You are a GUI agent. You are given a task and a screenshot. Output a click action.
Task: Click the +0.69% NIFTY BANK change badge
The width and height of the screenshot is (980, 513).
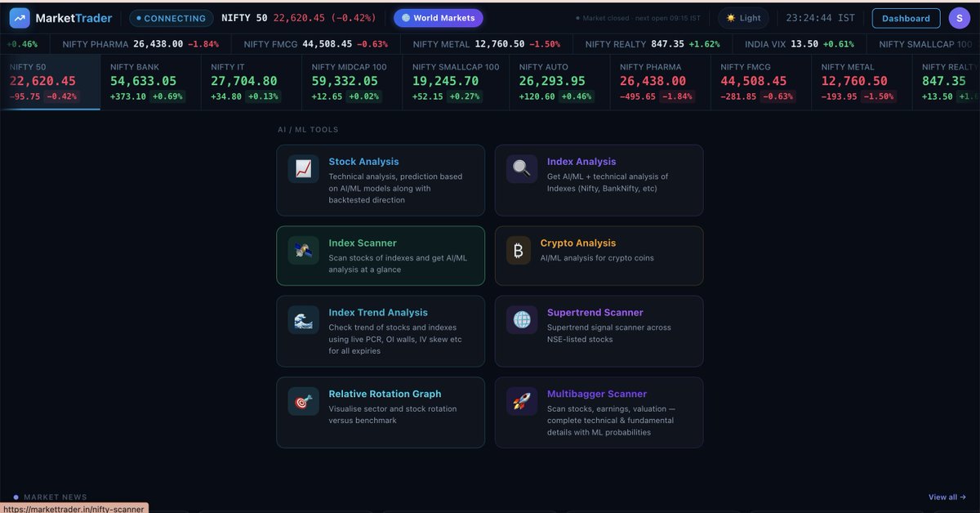(x=167, y=96)
